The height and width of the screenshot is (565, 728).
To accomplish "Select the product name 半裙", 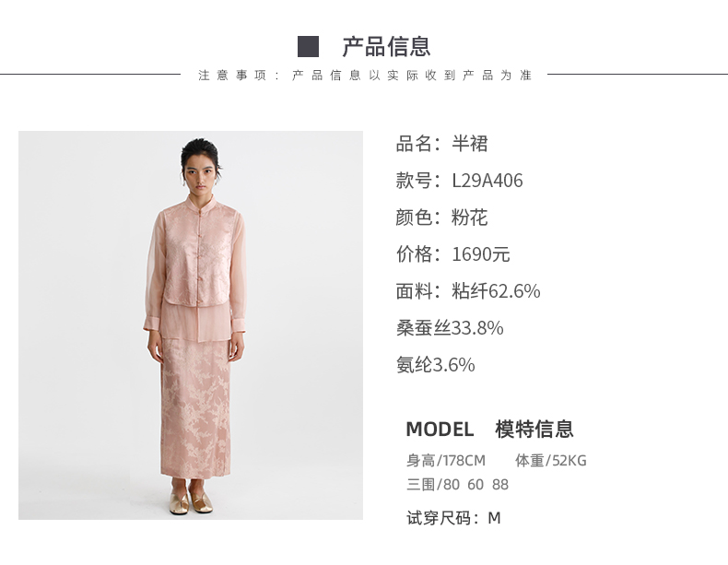I will coord(470,144).
